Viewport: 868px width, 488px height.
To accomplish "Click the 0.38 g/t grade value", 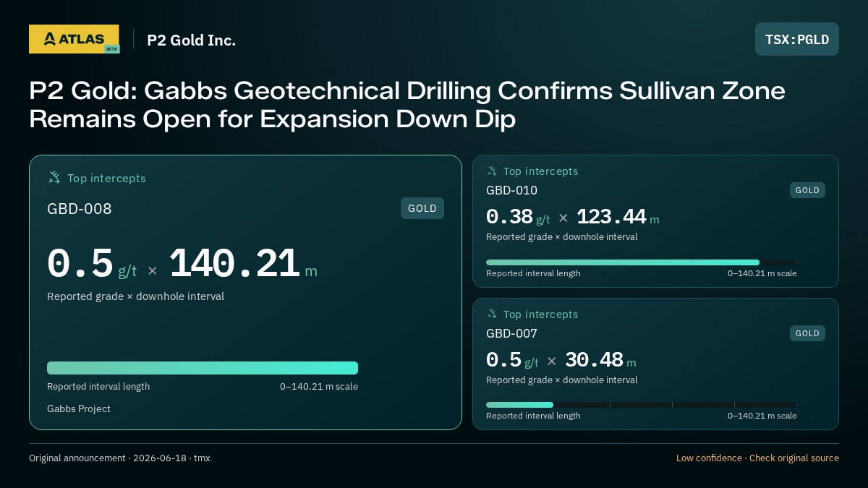I will pos(518,217).
